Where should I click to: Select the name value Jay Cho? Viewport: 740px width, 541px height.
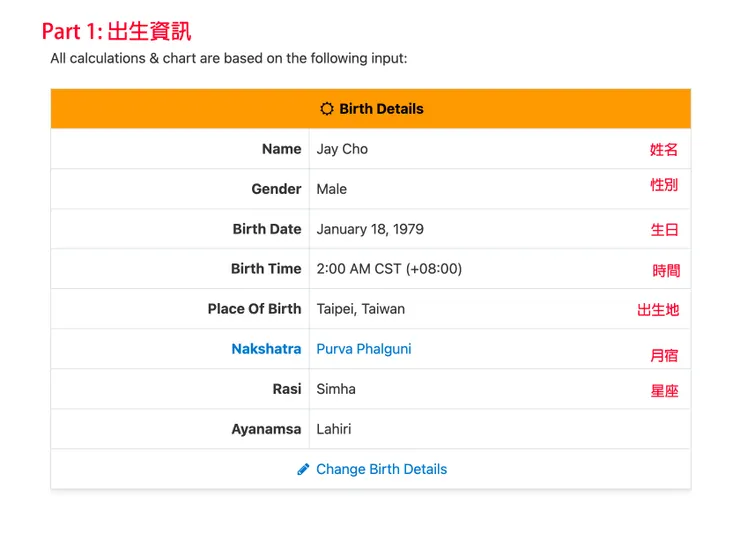pos(342,149)
